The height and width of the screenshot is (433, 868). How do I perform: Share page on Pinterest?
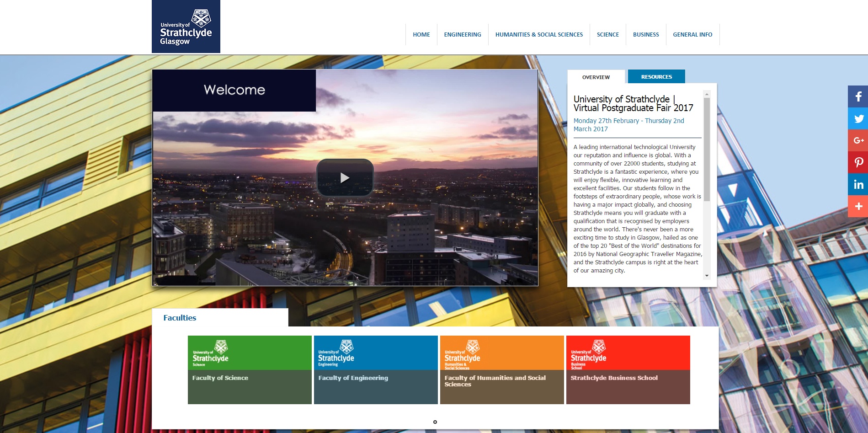point(858,162)
